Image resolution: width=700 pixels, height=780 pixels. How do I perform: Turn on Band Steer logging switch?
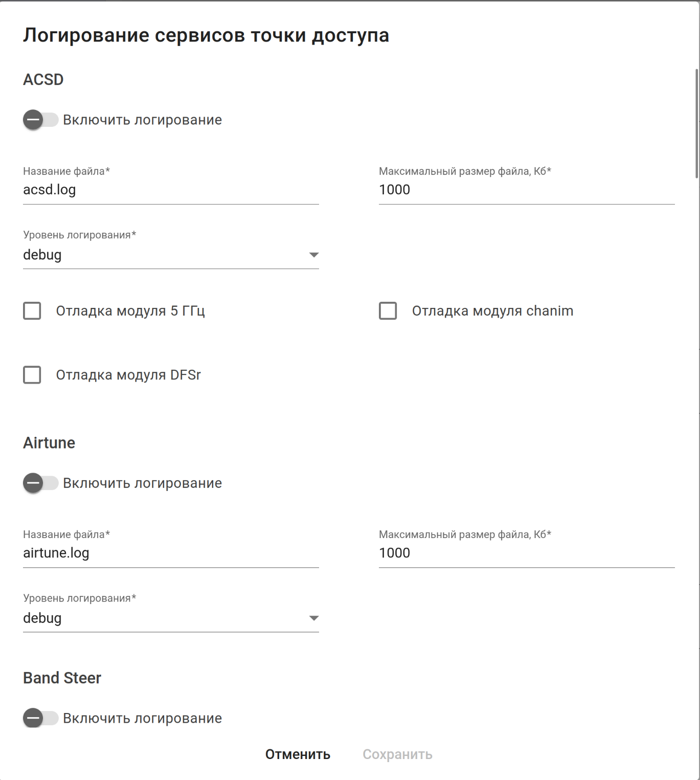click(x=40, y=718)
